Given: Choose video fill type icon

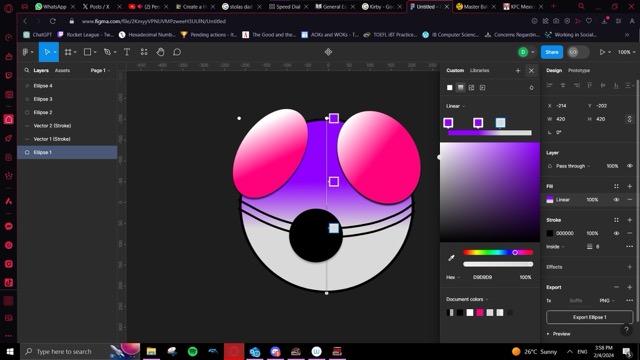Looking at the screenshot, I should point(482,87).
